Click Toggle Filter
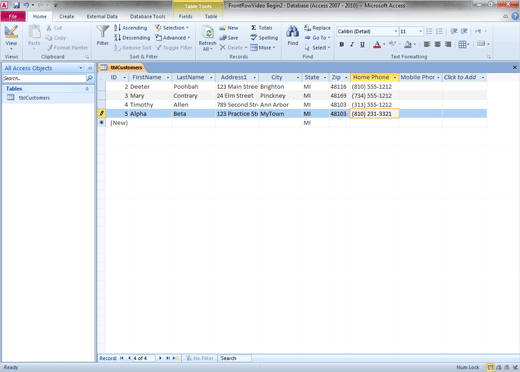520x372 pixels. point(174,48)
